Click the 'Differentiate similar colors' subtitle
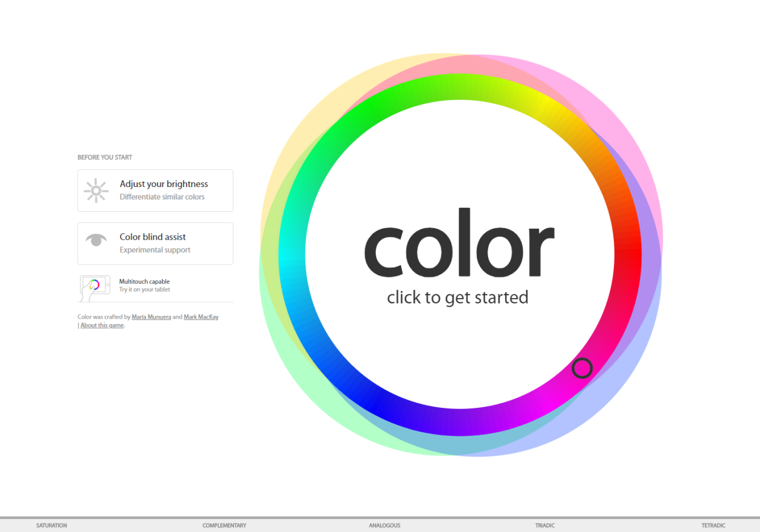 (x=162, y=197)
